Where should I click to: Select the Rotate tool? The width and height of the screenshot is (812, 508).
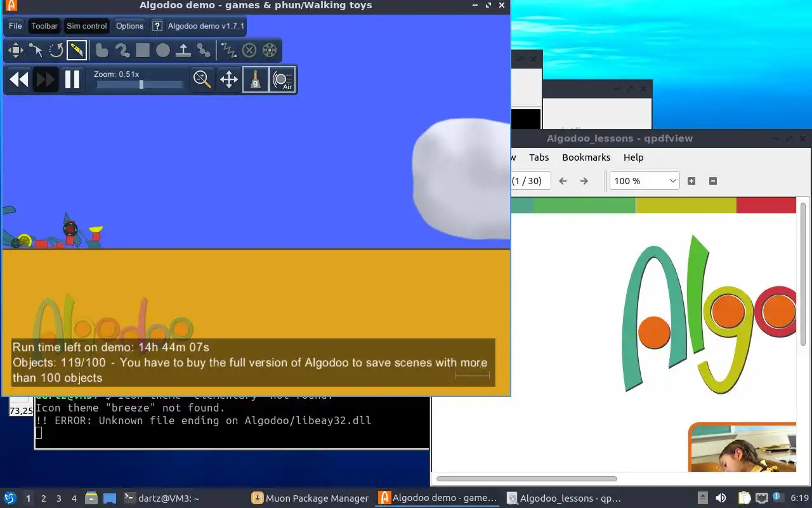56,50
